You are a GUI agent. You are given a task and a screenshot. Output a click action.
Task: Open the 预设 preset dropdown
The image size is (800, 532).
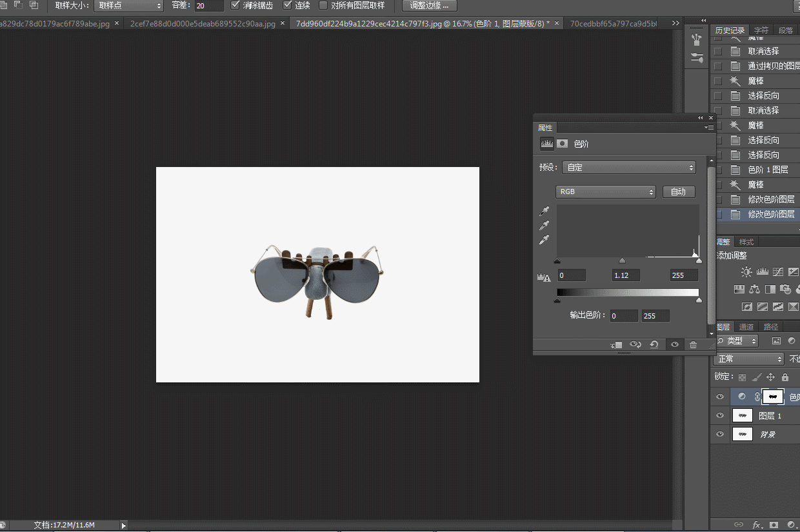[628, 168]
